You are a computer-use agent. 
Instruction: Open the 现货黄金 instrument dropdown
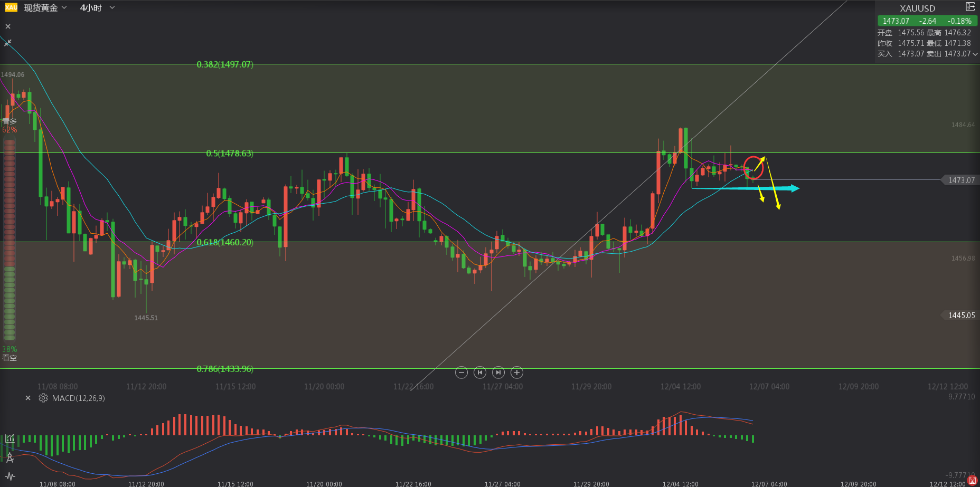click(45, 8)
